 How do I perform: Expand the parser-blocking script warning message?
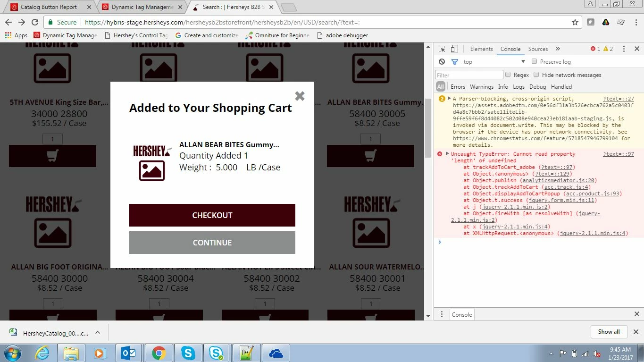click(449, 99)
